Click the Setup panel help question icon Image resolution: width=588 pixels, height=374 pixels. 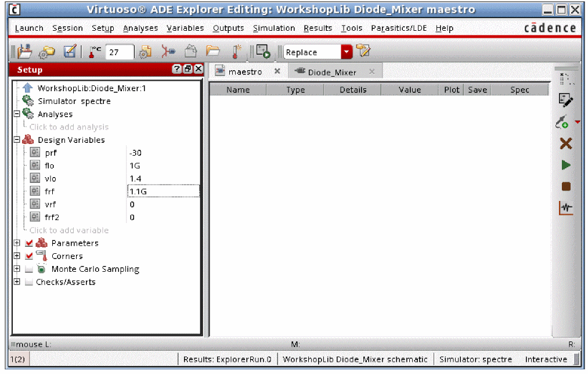[x=176, y=69]
